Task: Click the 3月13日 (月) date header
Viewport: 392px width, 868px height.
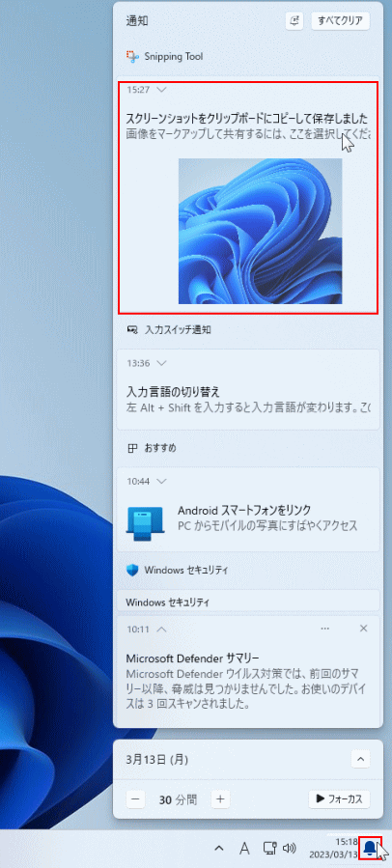Action: [157, 760]
